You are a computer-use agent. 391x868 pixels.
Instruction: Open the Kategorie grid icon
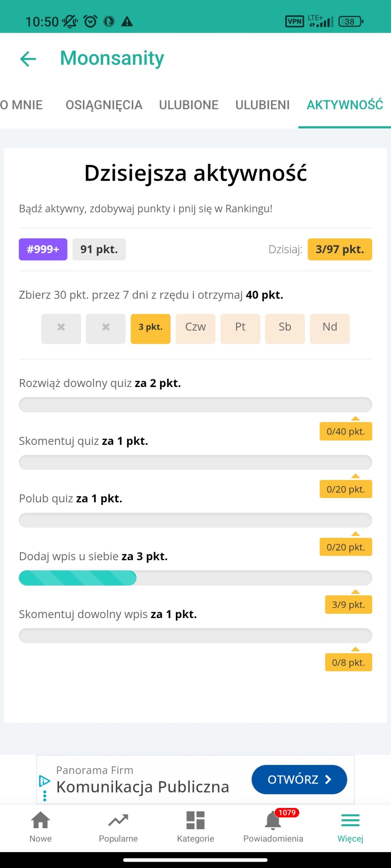point(195,820)
